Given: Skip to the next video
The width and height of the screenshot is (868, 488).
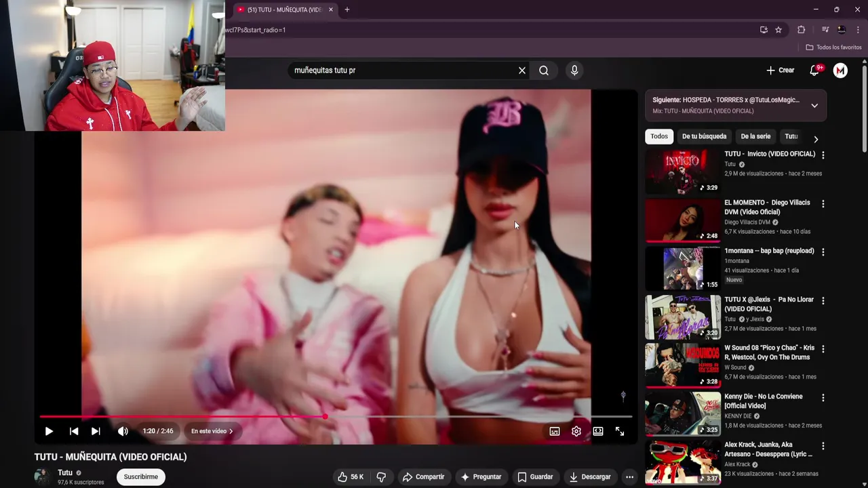Looking at the screenshot, I should coord(96,431).
